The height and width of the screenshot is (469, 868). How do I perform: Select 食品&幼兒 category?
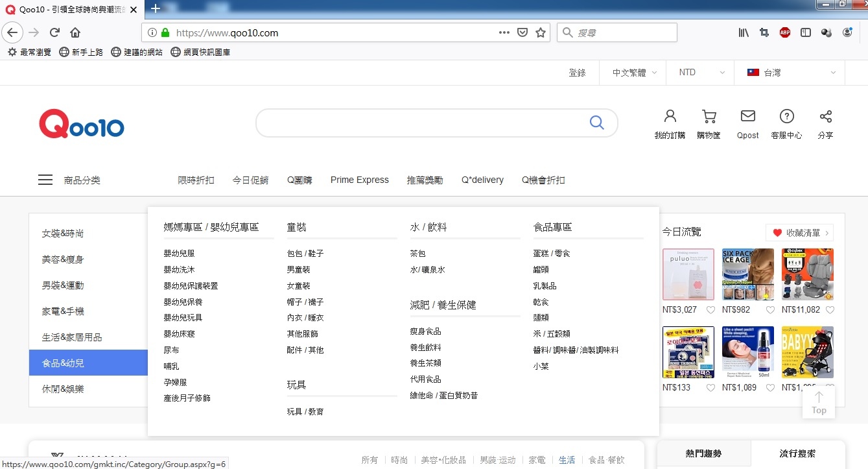88,363
